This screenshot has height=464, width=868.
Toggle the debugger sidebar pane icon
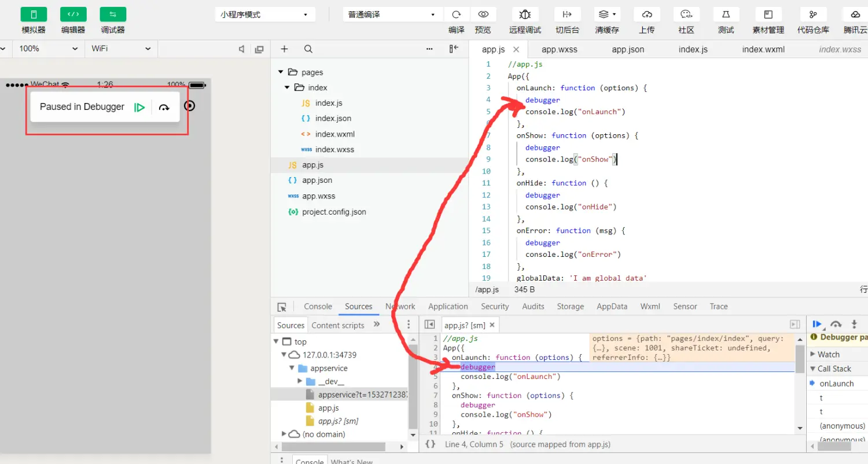point(795,325)
